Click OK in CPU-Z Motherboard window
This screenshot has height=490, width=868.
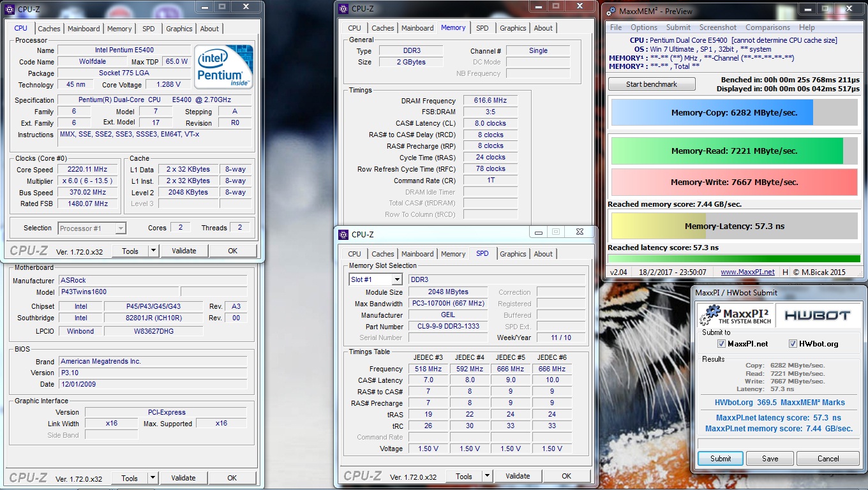232,478
